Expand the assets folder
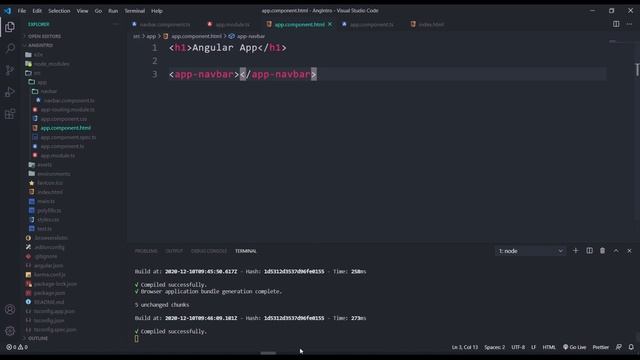 (44, 164)
